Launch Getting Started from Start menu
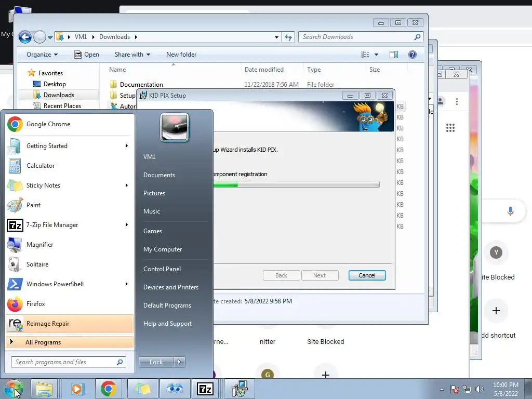The image size is (532, 399). click(70, 146)
